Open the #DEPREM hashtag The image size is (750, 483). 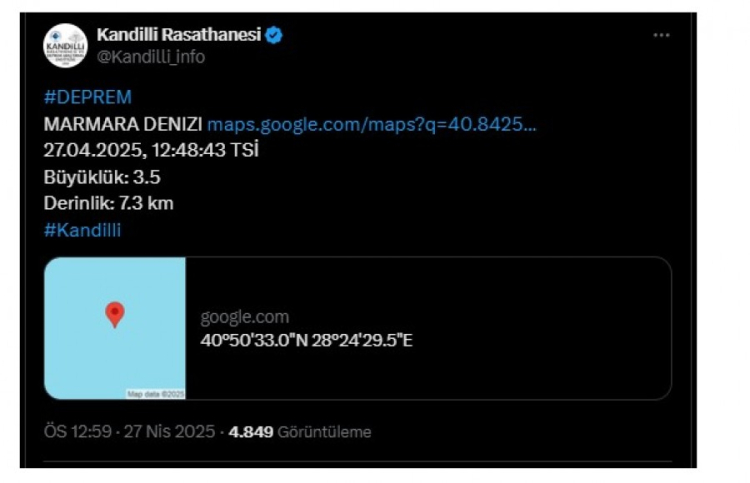coord(88,97)
